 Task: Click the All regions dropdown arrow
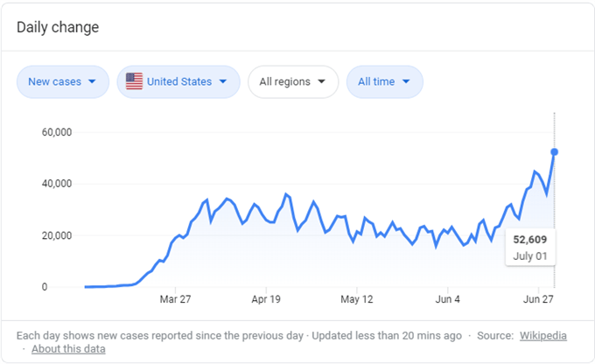pos(321,81)
